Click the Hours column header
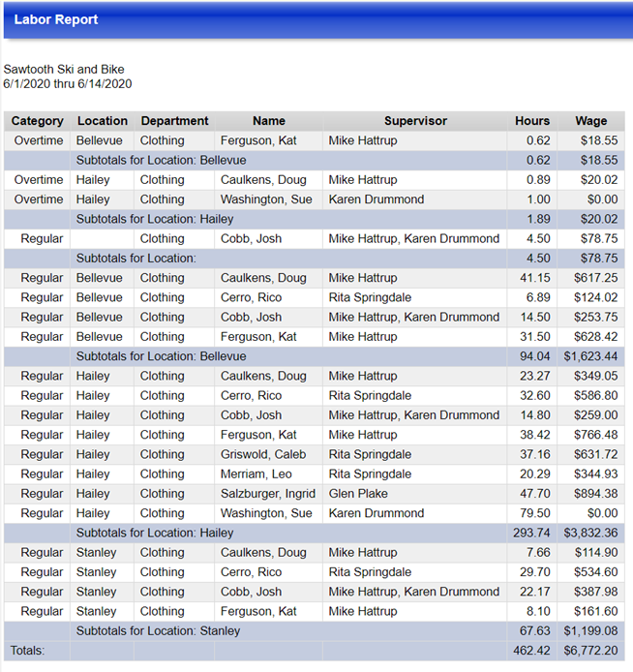633x672 pixels. (532, 121)
